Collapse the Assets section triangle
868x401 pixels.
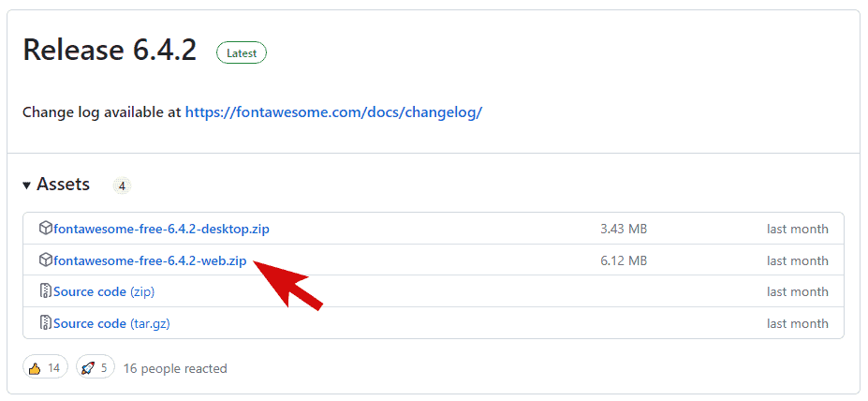(x=27, y=186)
